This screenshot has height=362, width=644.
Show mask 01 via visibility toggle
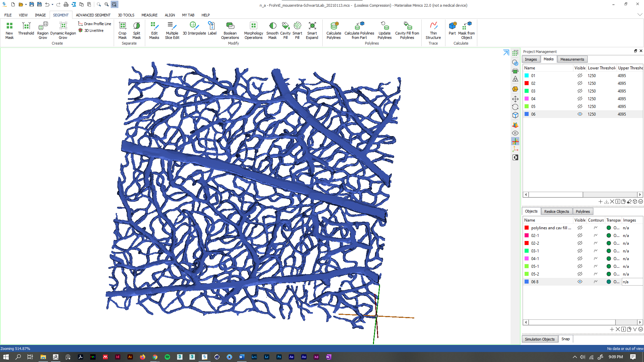click(580, 76)
